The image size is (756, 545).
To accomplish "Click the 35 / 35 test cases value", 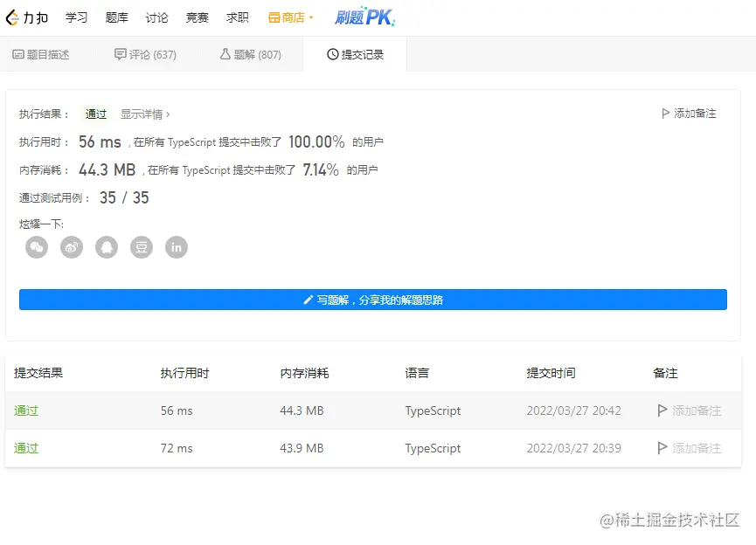I will pos(124,197).
